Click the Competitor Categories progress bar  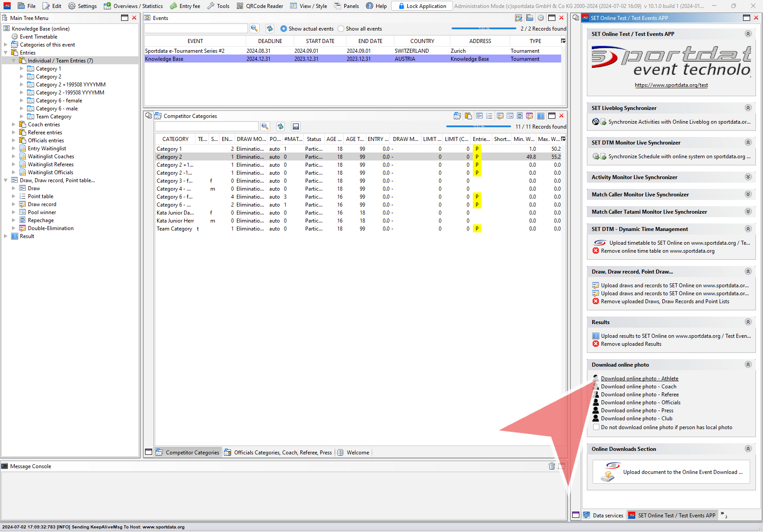point(478,126)
